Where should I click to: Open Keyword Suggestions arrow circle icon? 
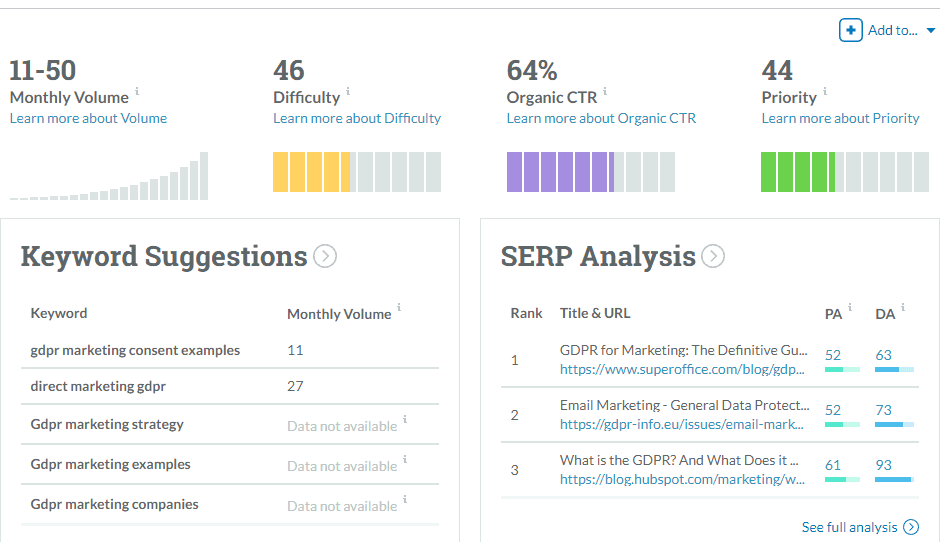pyautogui.click(x=325, y=257)
